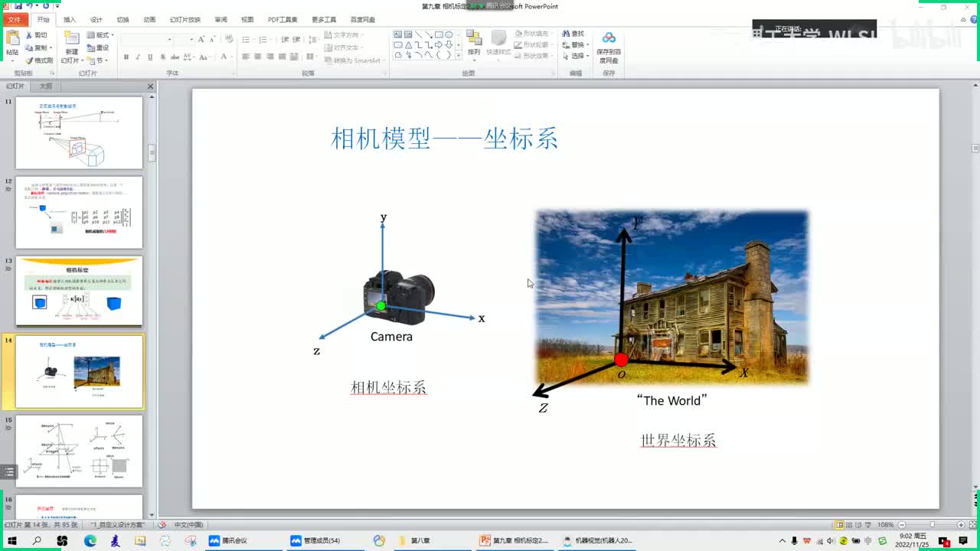Switch to the Slide Show (幻灯片放映) tab
The height and width of the screenshot is (551, 980).
click(x=185, y=19)
